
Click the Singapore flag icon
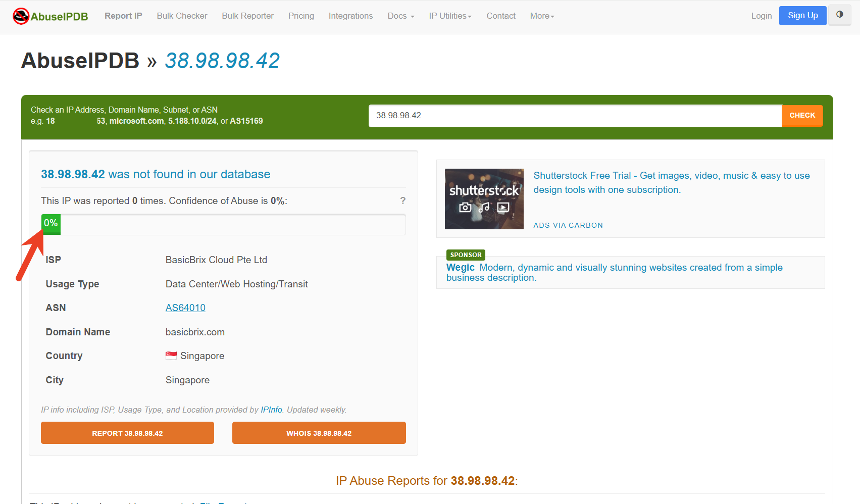[171, 356]
